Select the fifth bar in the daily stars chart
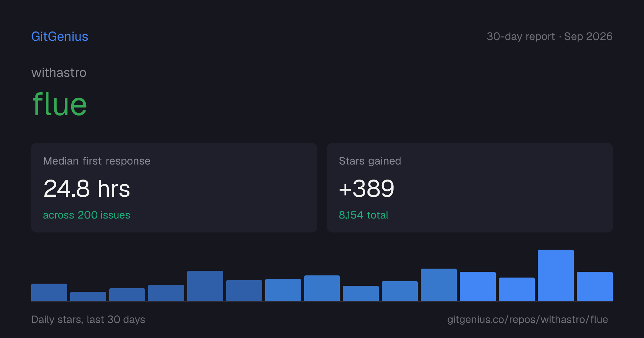The height and width of the screenshot is (338, 644). [x=205, y=286]
